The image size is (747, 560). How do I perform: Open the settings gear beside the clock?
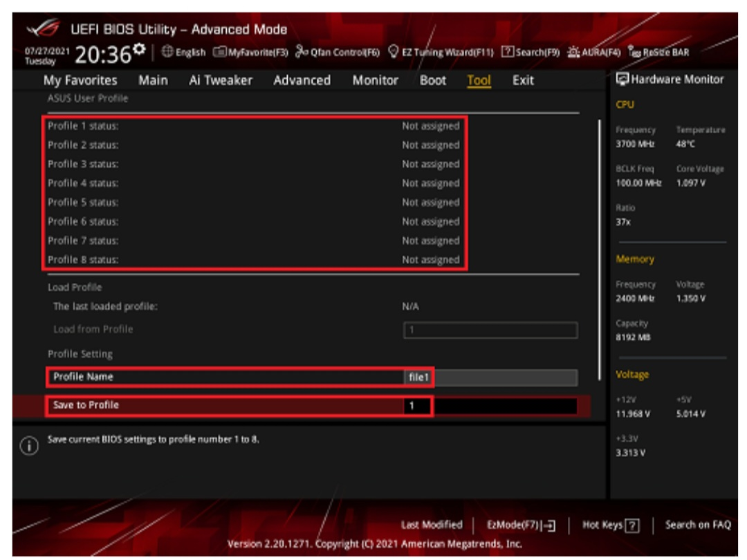click(x=139, y=49)
